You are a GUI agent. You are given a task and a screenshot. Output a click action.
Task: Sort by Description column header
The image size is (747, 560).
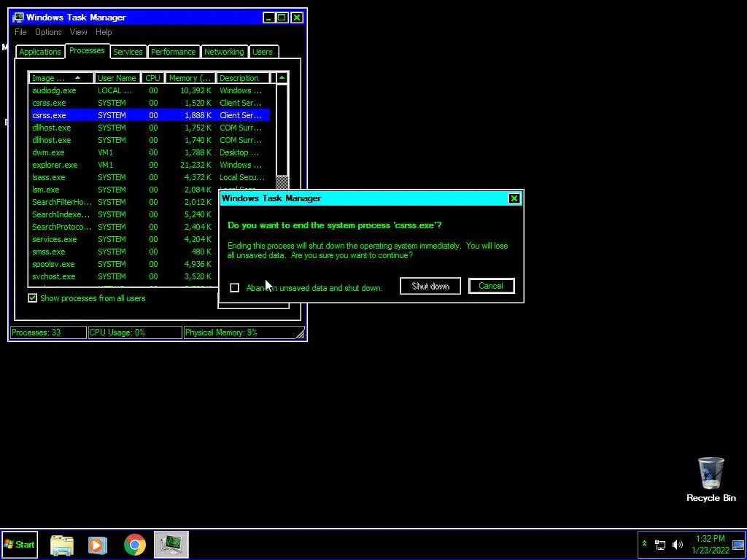click(242, 78)
